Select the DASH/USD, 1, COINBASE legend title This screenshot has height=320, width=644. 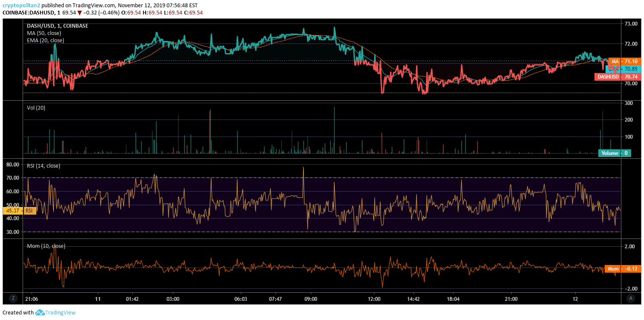57,26
